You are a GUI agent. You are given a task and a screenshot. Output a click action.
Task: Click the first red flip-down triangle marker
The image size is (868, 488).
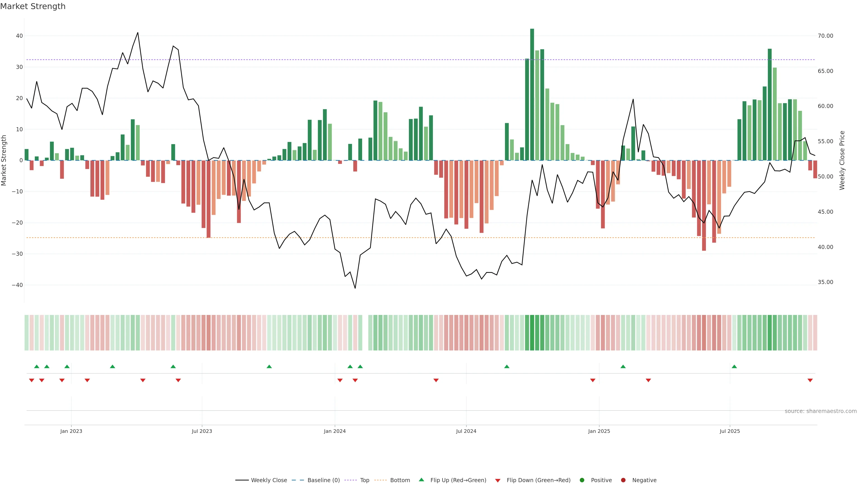coord(32,380)
